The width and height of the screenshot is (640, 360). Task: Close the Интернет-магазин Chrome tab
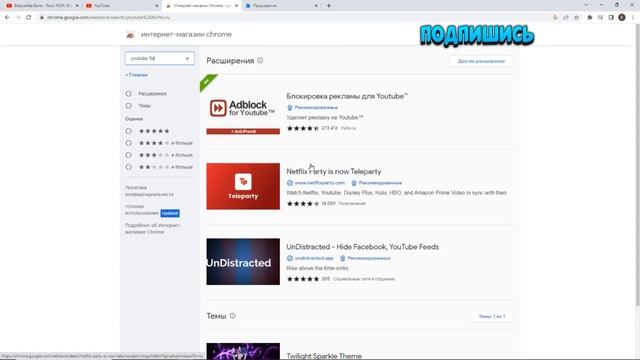point(236,6)
